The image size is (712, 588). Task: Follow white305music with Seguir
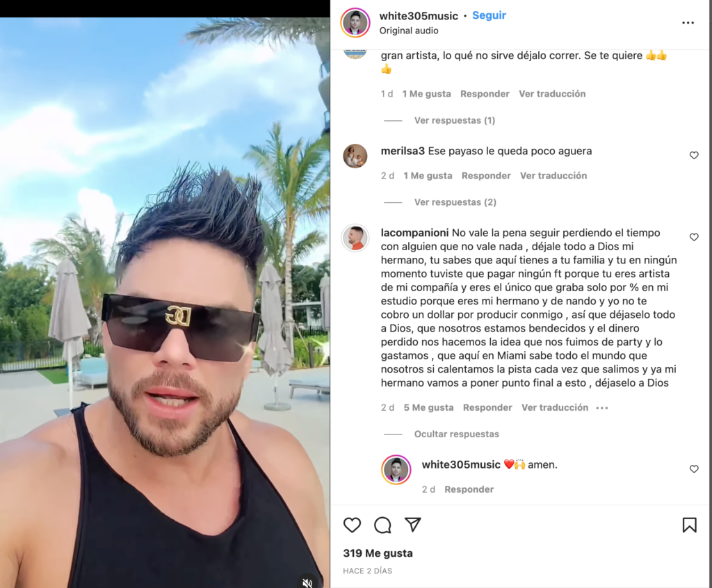coord(489,15)
